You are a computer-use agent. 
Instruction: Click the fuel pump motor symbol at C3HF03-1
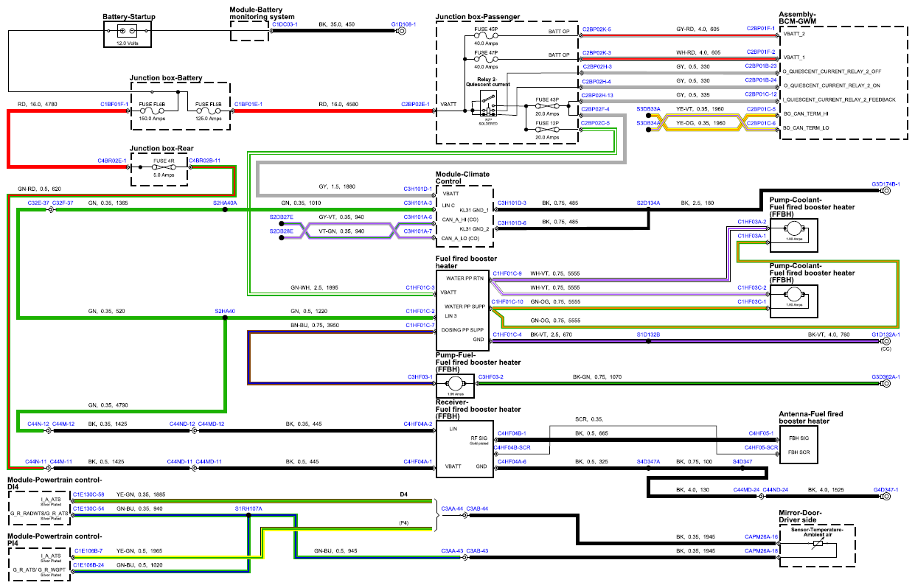pos(455,383)
